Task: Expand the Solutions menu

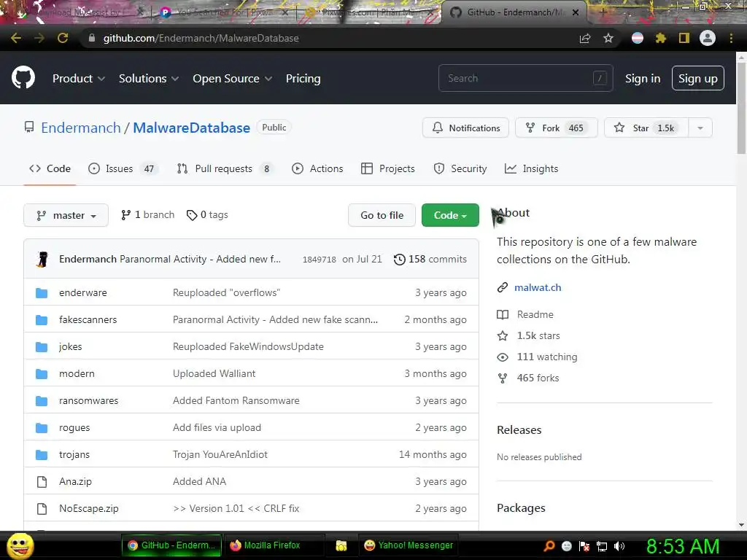Action: click(x=149, y=79)
